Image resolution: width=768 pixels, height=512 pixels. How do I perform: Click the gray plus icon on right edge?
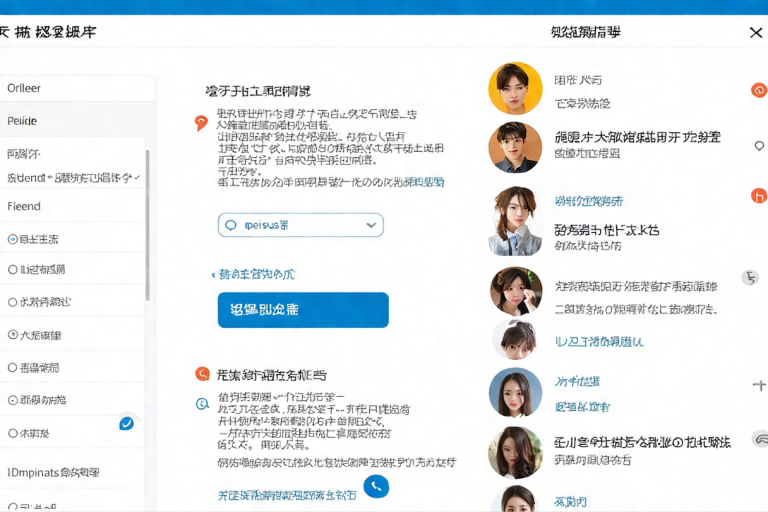759,386
